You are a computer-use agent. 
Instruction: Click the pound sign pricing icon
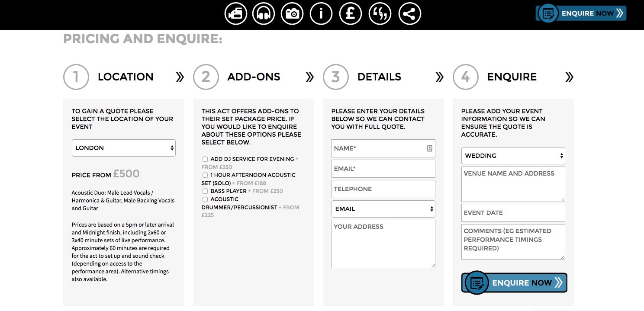pyautogui.click(x=350, y=14)
